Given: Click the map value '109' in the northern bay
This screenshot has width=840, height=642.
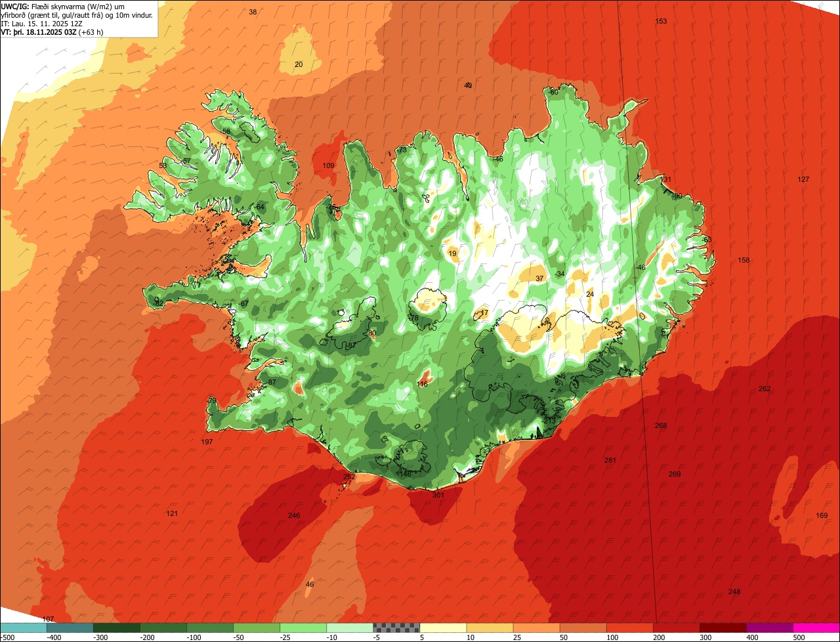Looking at the screenshot, I should point(329,165).
